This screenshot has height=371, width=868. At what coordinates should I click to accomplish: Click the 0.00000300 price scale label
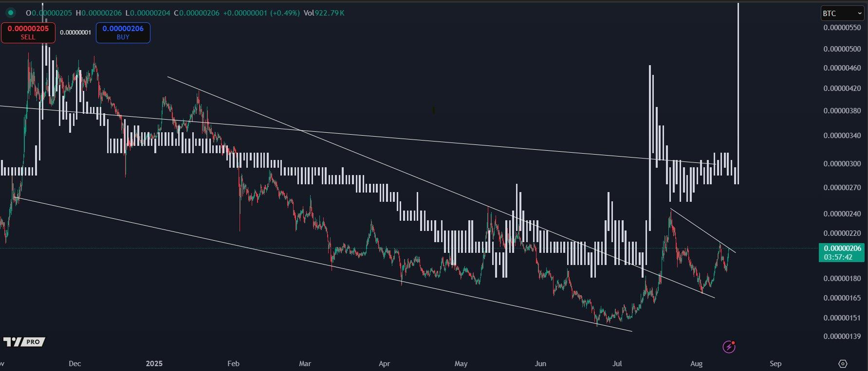point(842,164)
